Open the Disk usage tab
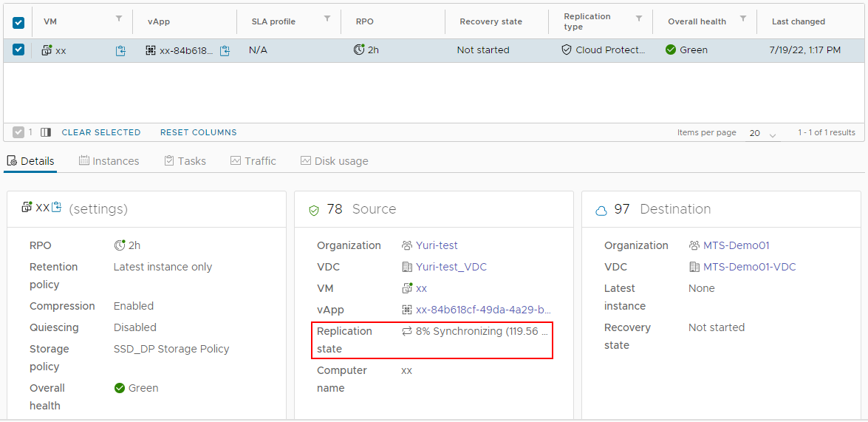The width and height of the screenshot is (868, 422). [334, 161]
